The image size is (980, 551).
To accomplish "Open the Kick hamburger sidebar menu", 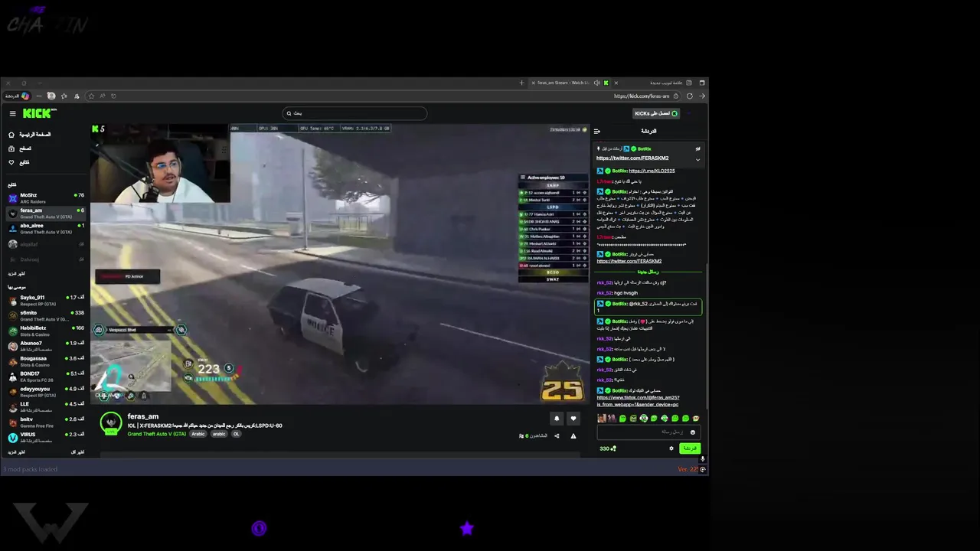I will pos(12,113).
